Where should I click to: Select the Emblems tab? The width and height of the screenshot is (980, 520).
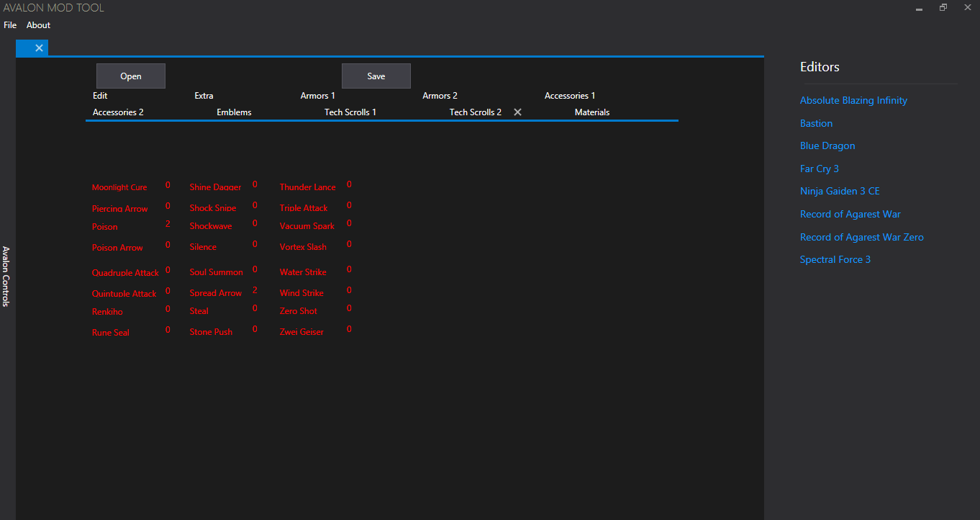pyautogui.click(x=234, y=112)
